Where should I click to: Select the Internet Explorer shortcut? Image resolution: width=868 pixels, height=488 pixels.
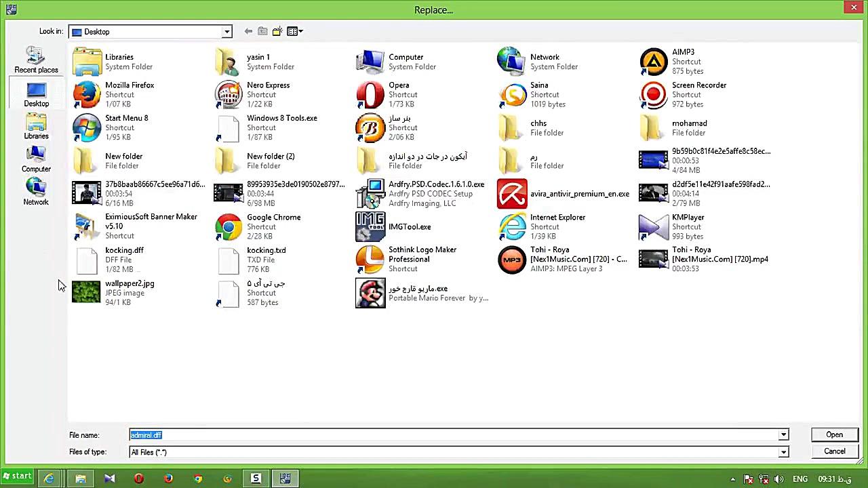[x=542, y=226]
